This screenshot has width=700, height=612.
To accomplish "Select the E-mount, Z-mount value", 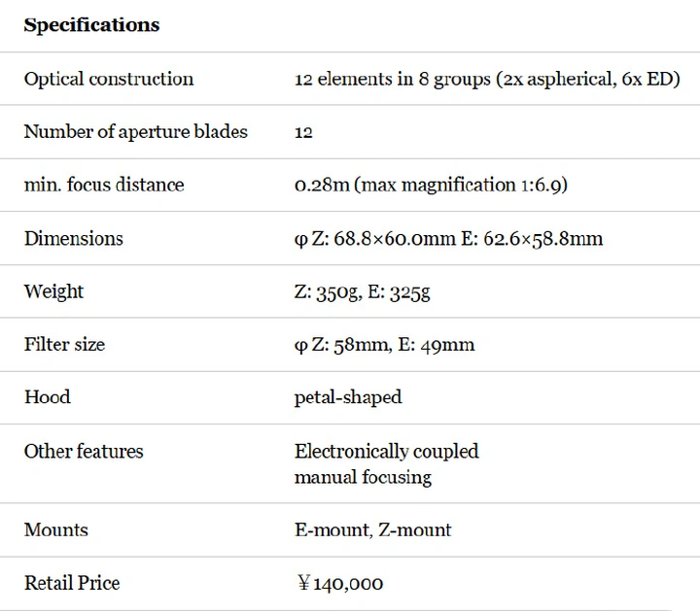I will (372, 529).
